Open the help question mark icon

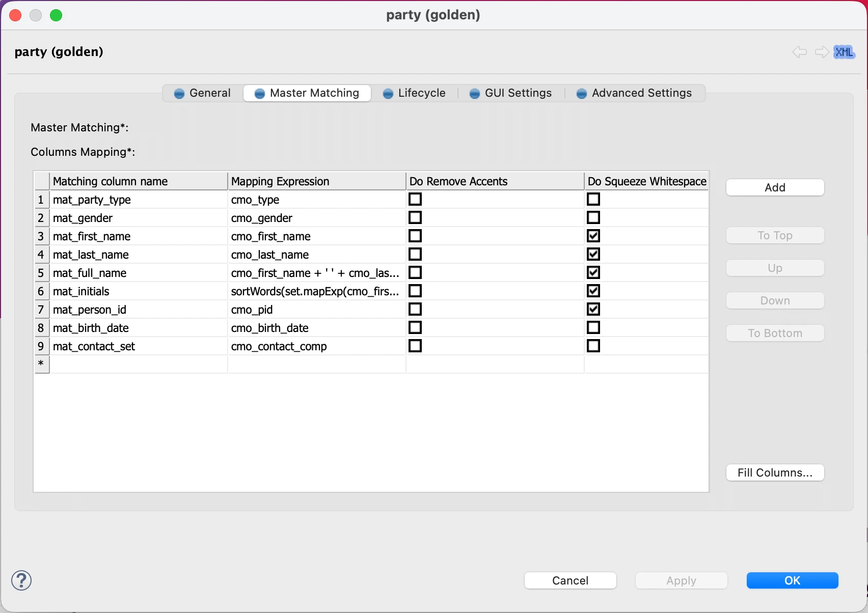pos(21,580)
